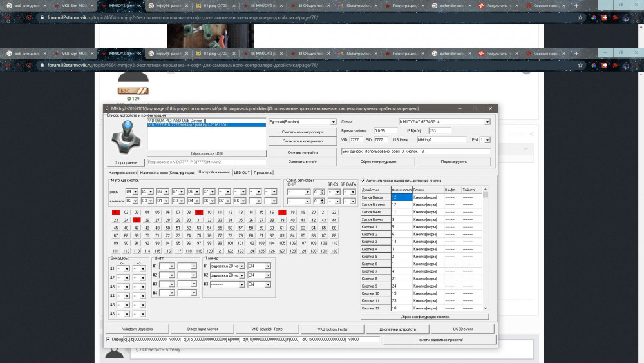Open Timer #1 задержка 20 мс dropdown
This screenshot has height=363, width=644.
(227, 266)
